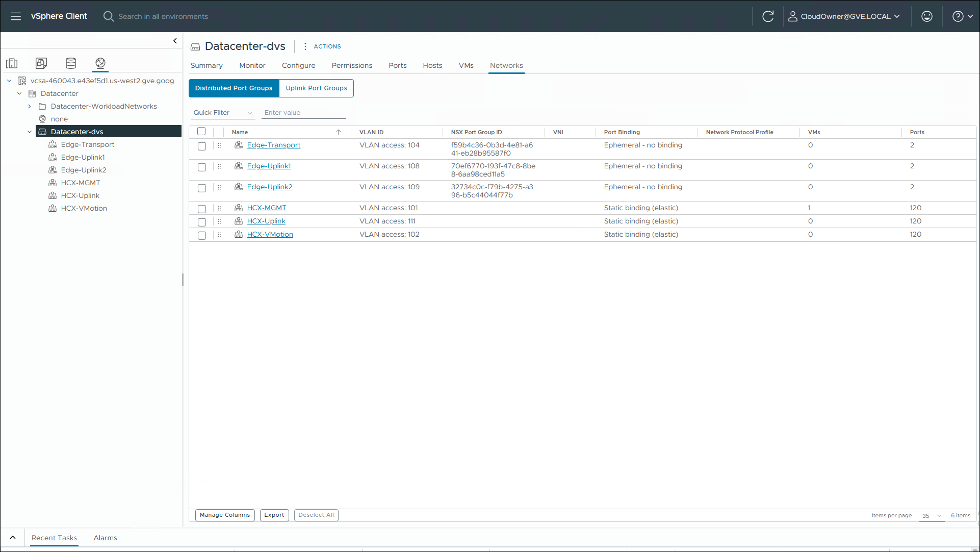Viewport: 980px width, 552px height.
Task: Click the 'none' network icon in tree
Action: [42, 119]
